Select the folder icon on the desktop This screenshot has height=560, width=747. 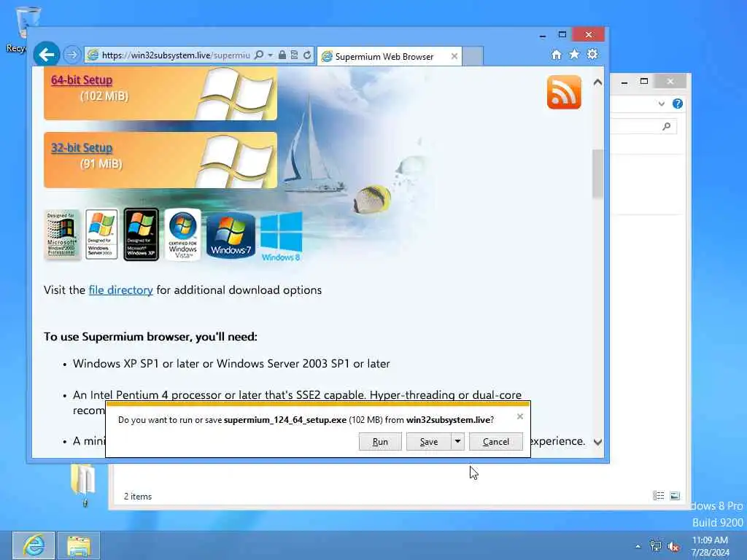click(x=84, y=483)
